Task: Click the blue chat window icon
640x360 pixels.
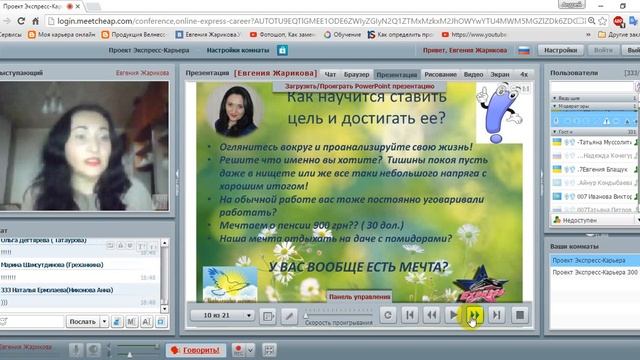Action: point(161,322)
